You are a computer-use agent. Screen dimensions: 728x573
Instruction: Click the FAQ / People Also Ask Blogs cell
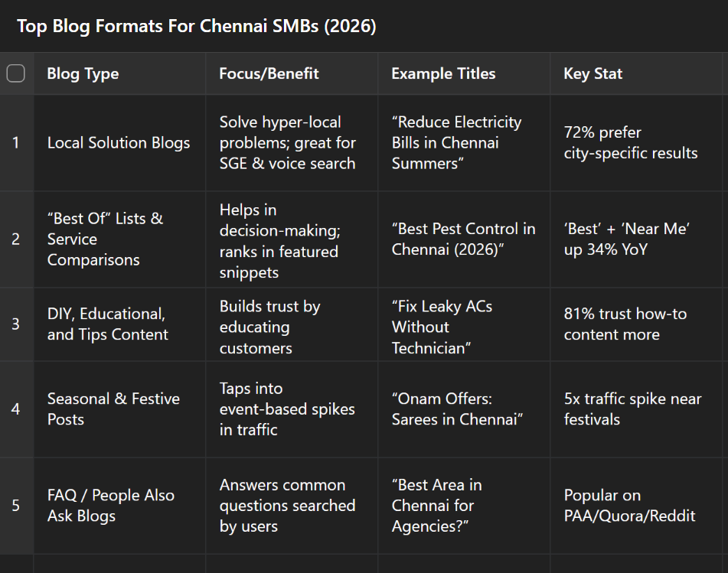pyautogui.click(x=119, y=506)
